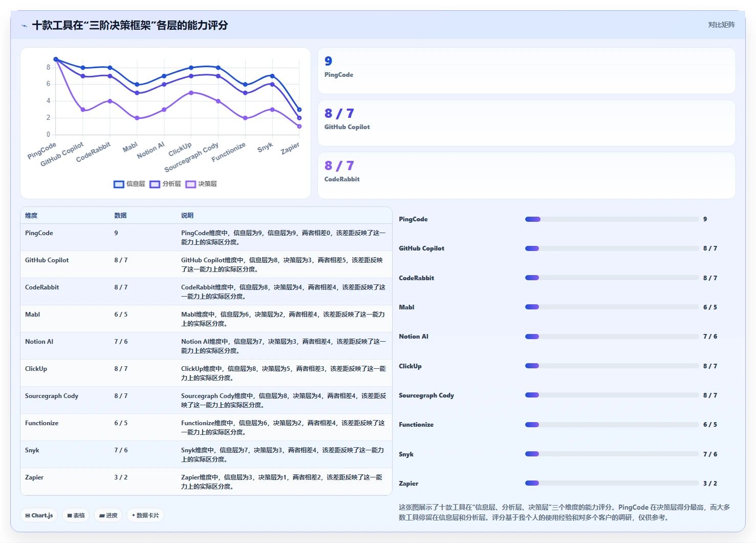Click the Mabl progress bar

click(x=612, y=307)
